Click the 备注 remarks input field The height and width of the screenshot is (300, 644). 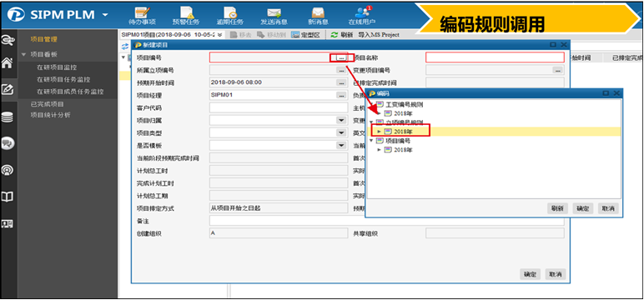[x=386, y=221]
